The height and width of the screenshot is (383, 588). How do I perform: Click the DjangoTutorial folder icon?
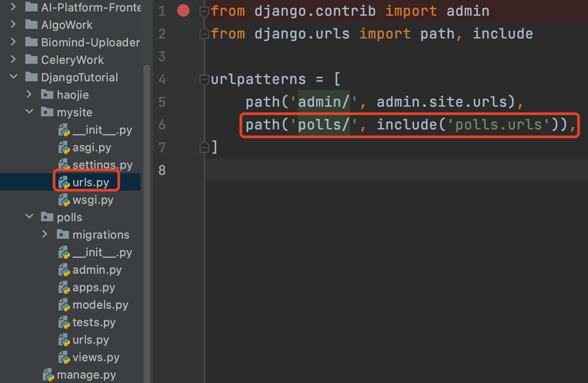[31, 77]
